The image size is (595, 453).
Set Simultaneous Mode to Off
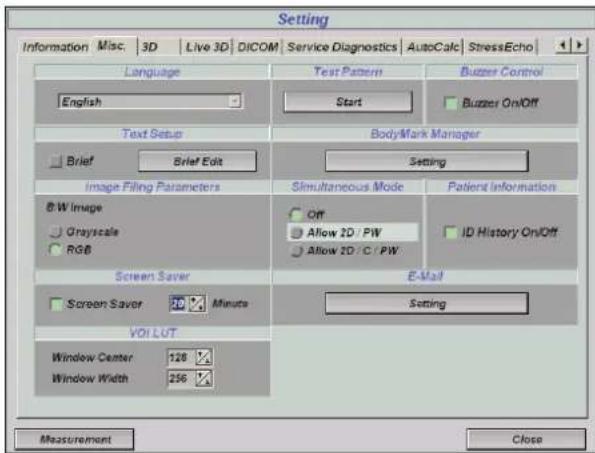click(296, 215)
